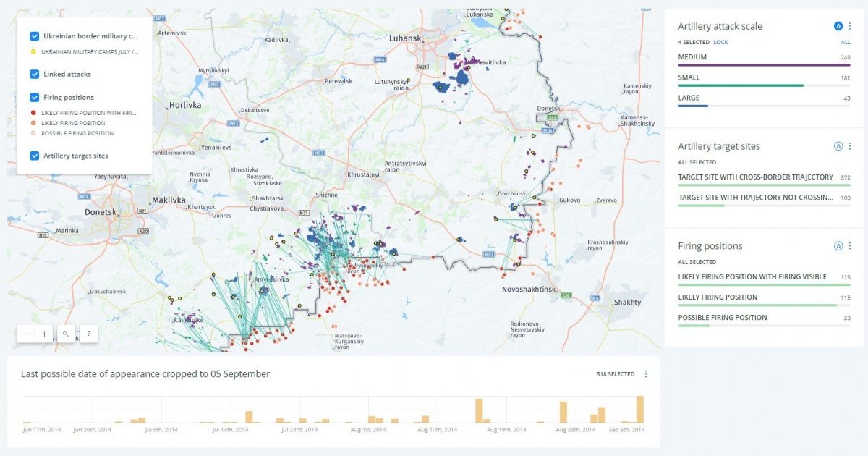Open Artillery attack scale widget options menu
The image size is (868, 456).
click(850, 26)
